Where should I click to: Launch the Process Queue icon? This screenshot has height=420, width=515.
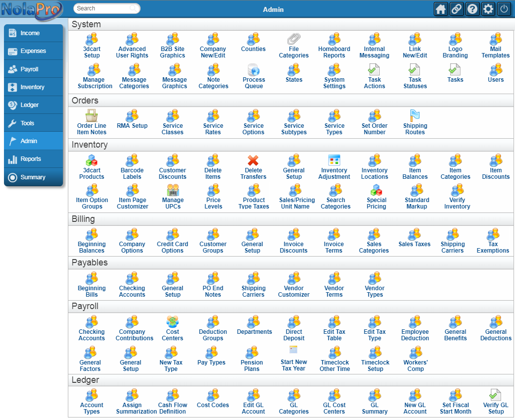254,70
